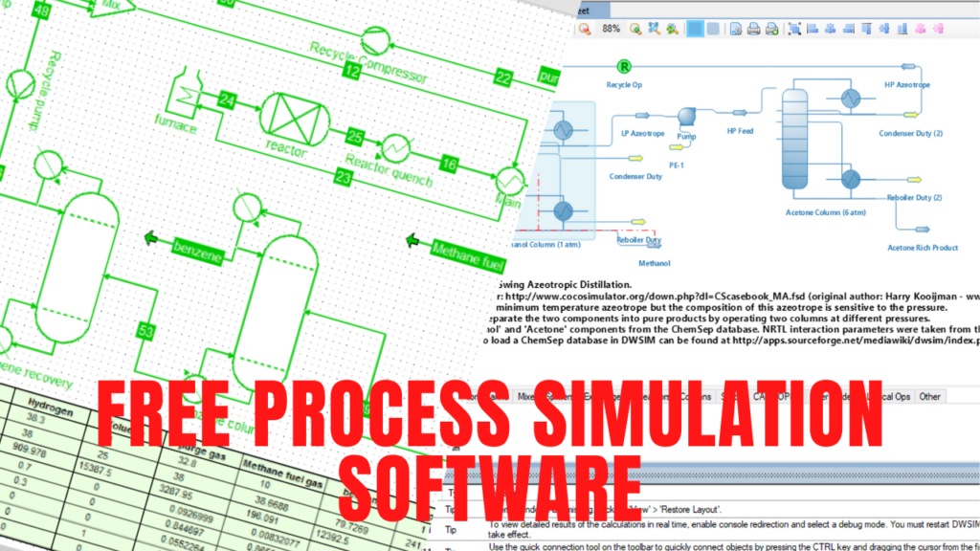This screenshot has height=551, width=980.
Task: Select the LP Azeotrope stream arrow
Action: 642,115
